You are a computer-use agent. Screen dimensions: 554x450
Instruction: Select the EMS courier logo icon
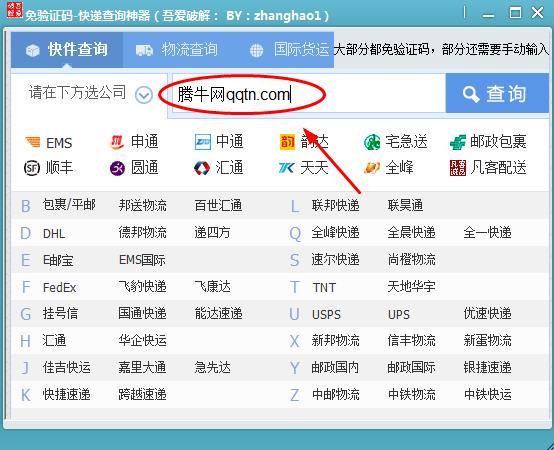click(x=33, y=142)
